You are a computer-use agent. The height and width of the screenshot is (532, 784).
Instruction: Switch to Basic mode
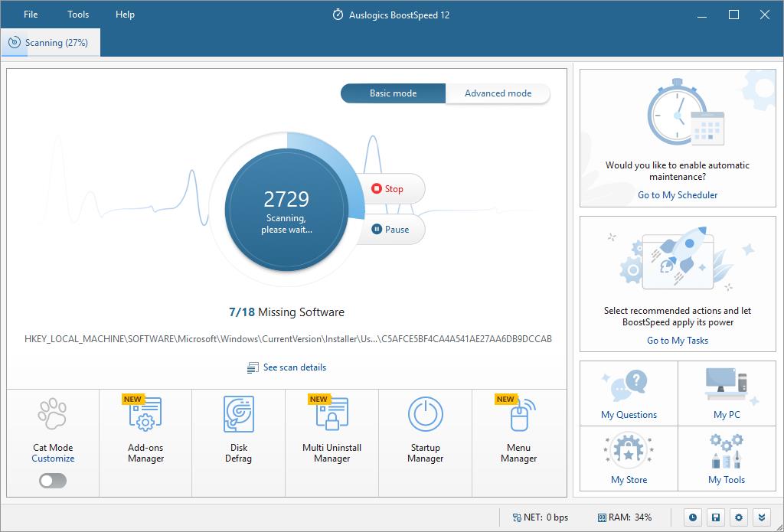pos(393,93)
